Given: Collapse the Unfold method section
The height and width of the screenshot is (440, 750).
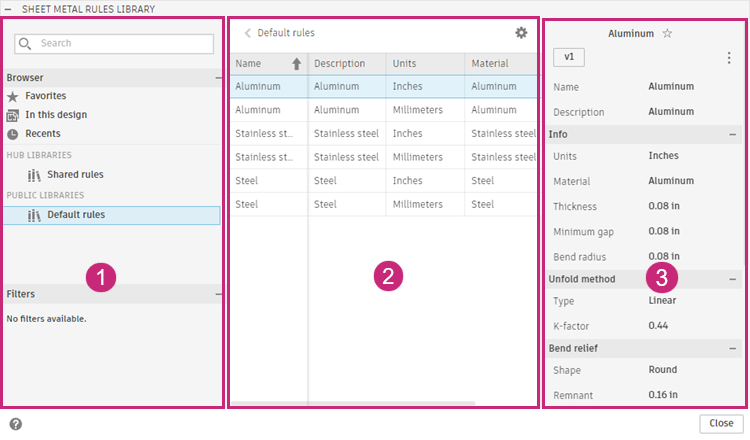Looking at the screenshot, I should pos(732,279).
